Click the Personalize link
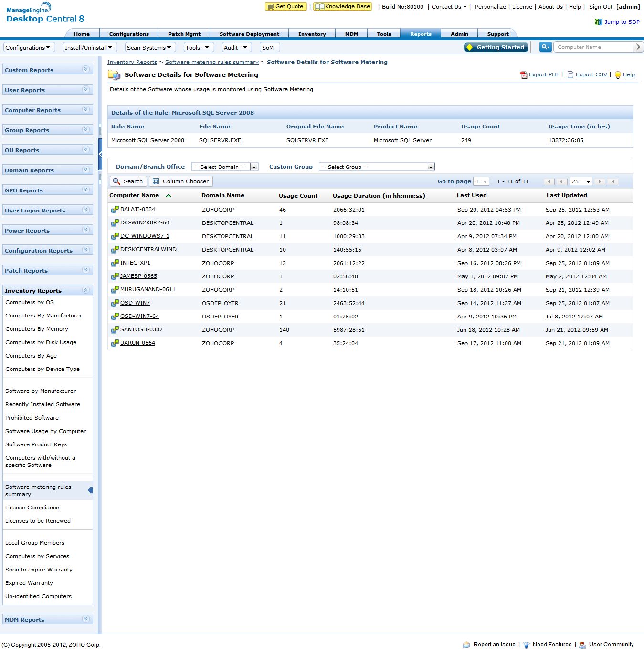This screenshot has width=644, height=656. coord(490,7)
